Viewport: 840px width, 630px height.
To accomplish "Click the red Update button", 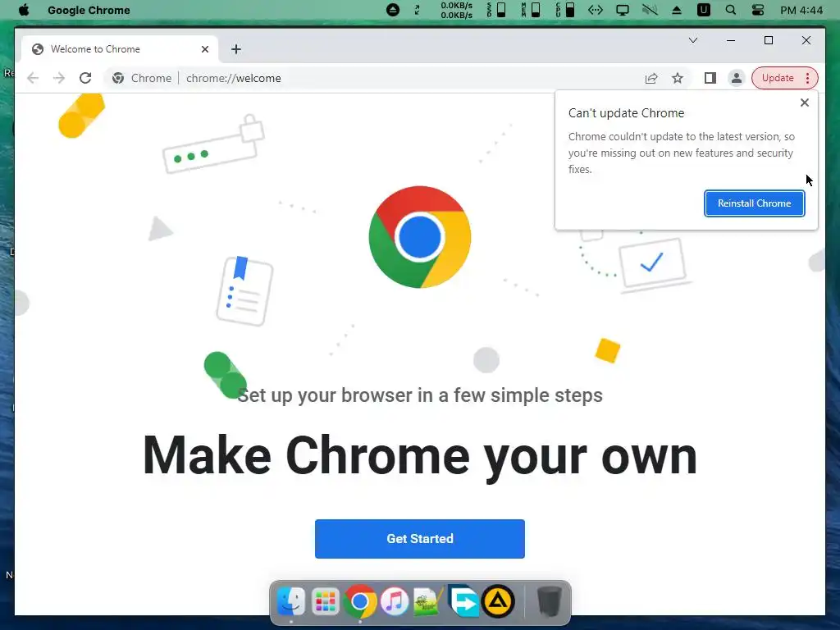I will point(778,78).
